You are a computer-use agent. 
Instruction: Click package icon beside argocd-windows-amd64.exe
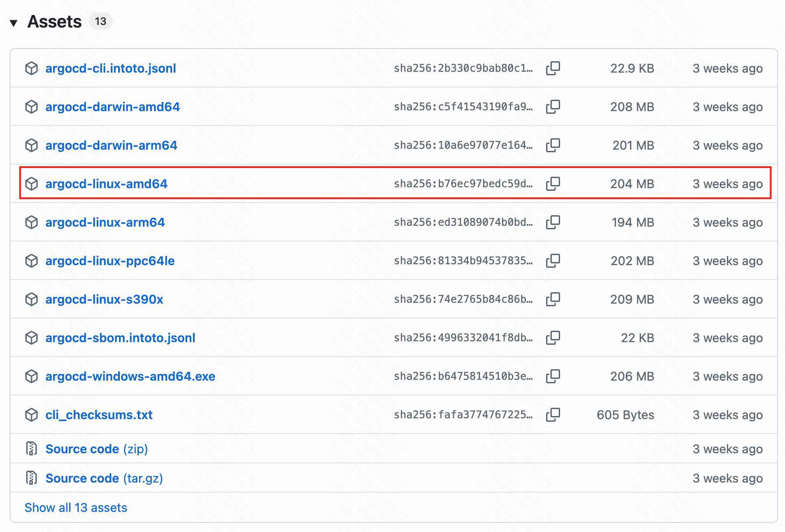pos(32,376)
